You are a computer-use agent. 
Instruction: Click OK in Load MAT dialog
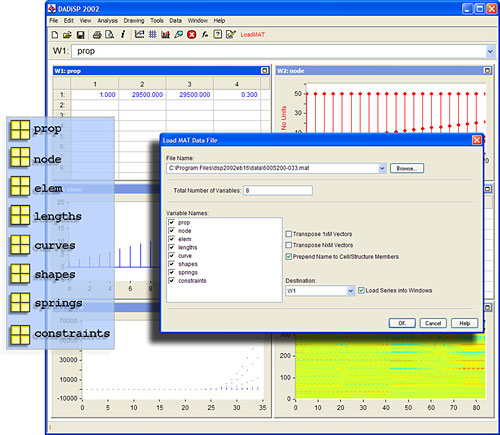point(402,323)
